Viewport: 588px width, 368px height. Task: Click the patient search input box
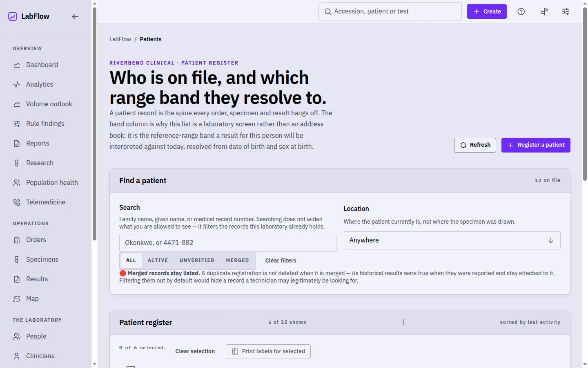point(228,243)
